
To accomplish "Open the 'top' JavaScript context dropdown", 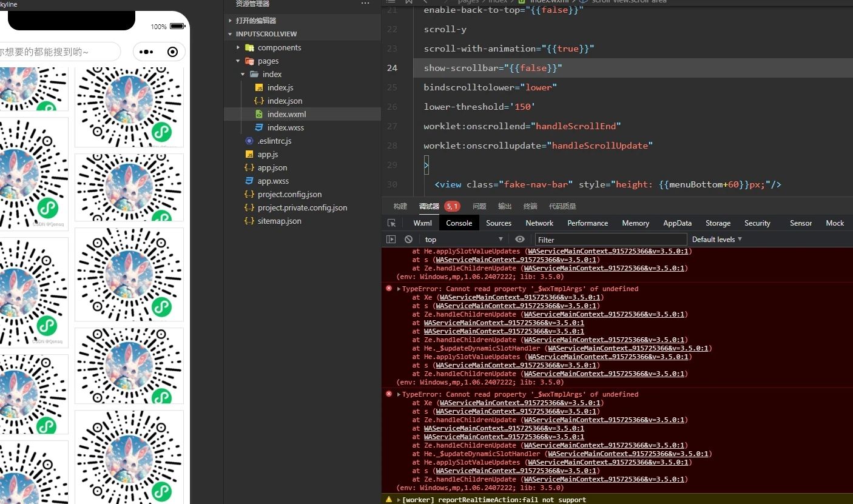I will click(x=464, y=240).
